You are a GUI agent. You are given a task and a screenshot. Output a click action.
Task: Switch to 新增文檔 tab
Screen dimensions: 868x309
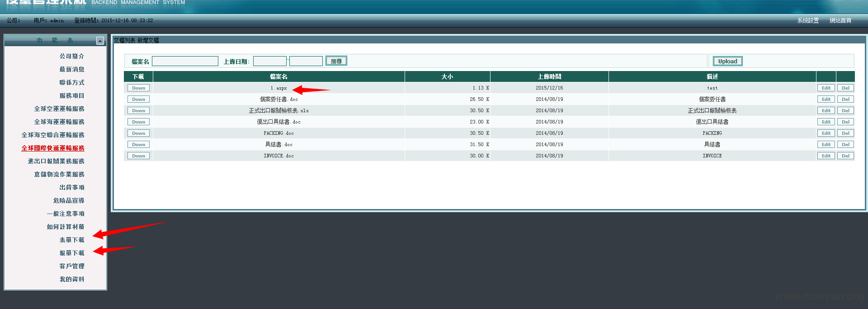click(148, 40)
